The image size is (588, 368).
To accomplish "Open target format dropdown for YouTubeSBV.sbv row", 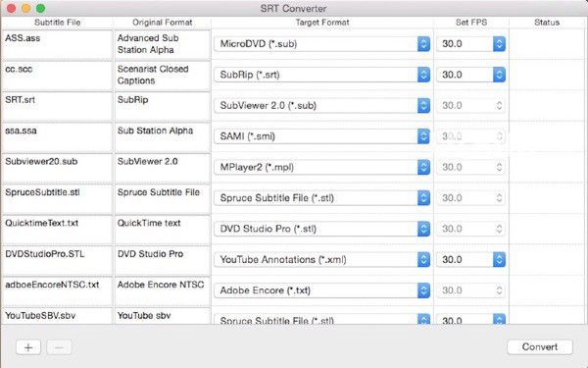I will 322,320.
